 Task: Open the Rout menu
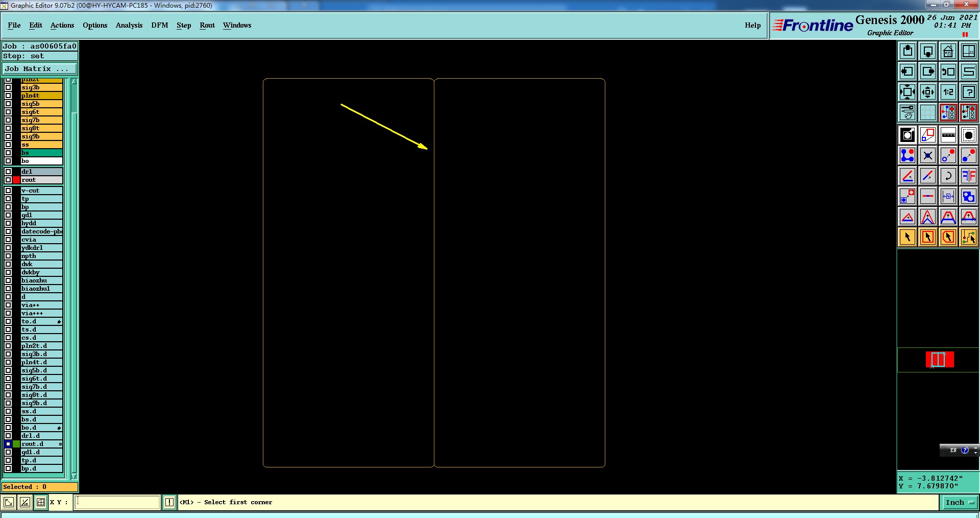click(207, 25)
